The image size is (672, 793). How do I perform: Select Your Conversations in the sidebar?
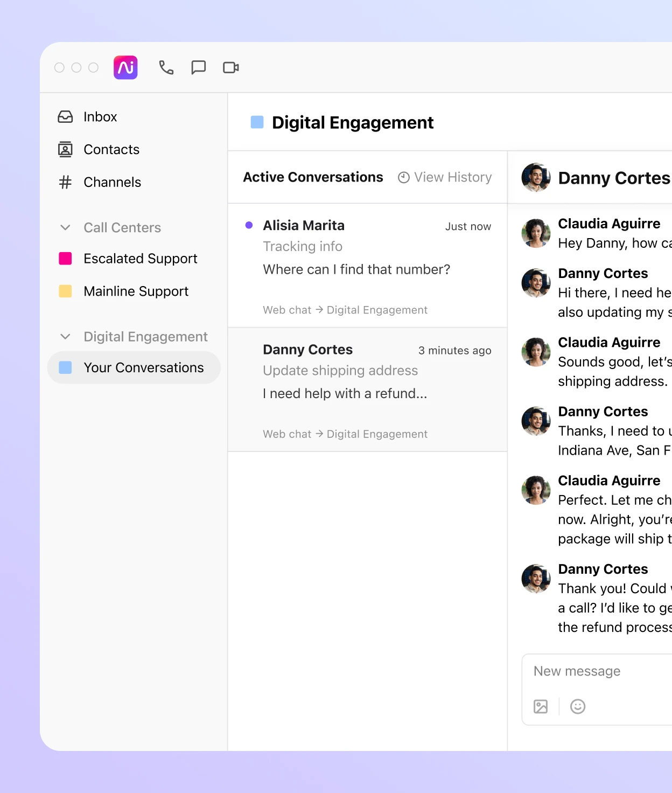(x=144, y=367)
